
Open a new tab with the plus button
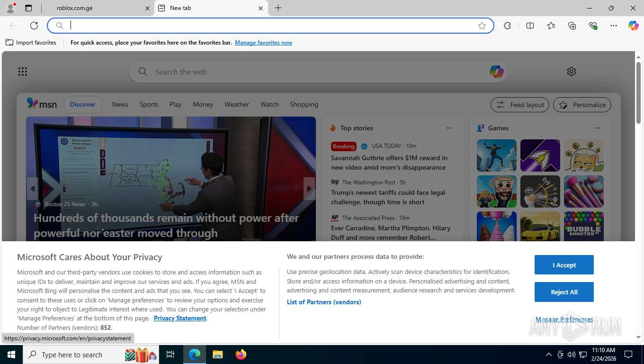coord(278,8)
